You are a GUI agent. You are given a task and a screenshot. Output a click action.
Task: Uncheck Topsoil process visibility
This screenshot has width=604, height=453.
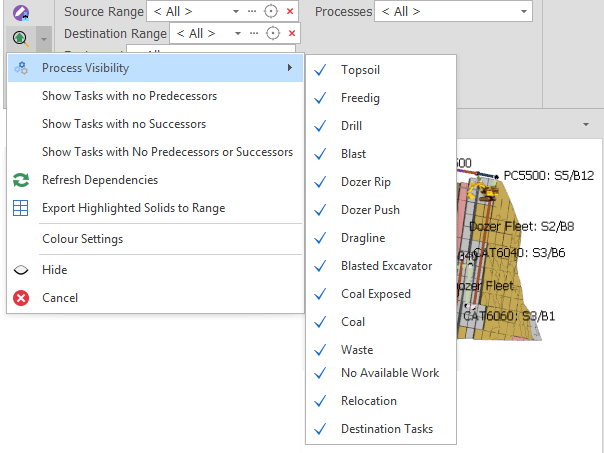(x=320, y=70)
